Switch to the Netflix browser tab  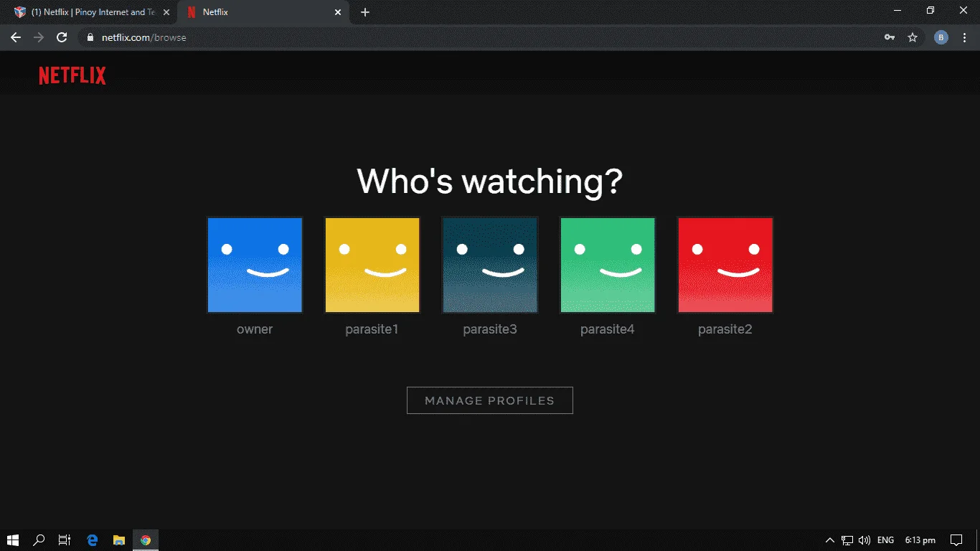pyautogui.click(x=264, y=12)
